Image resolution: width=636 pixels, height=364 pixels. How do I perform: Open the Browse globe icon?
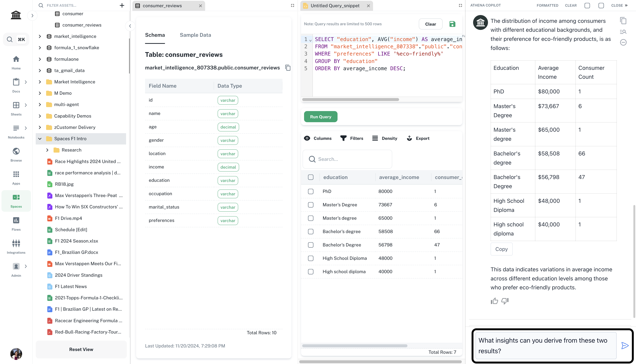click(16, 154)
